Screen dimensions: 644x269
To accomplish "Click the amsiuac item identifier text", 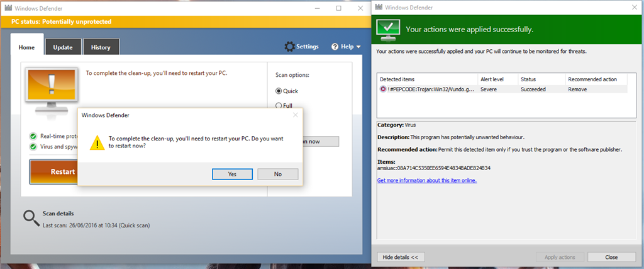I will coord(434,168).
